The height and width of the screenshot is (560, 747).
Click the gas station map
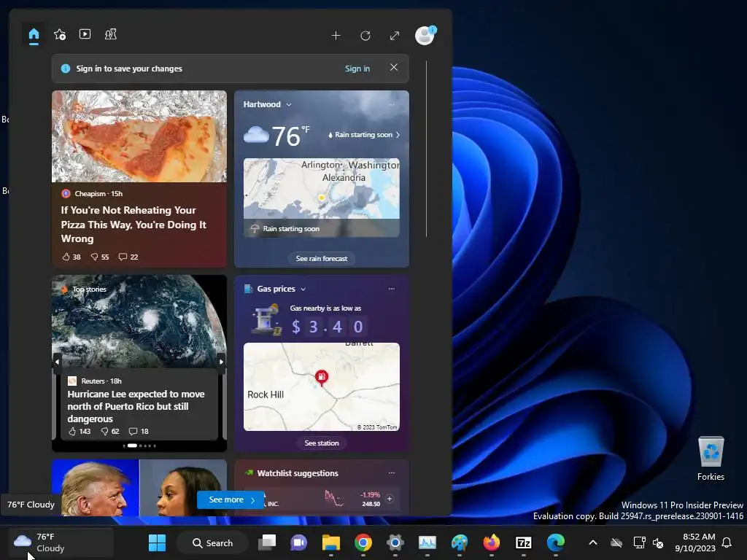pos(322,386)
